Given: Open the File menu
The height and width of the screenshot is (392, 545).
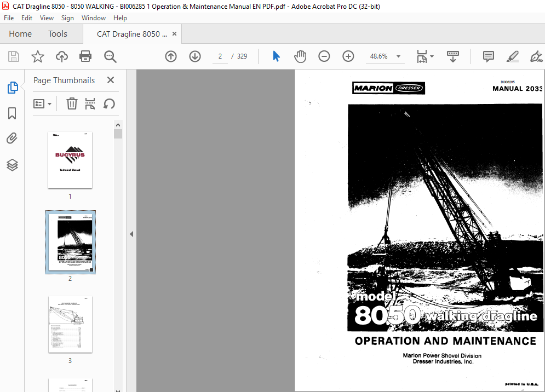Looking at the screenshot, I should (9, 18).
